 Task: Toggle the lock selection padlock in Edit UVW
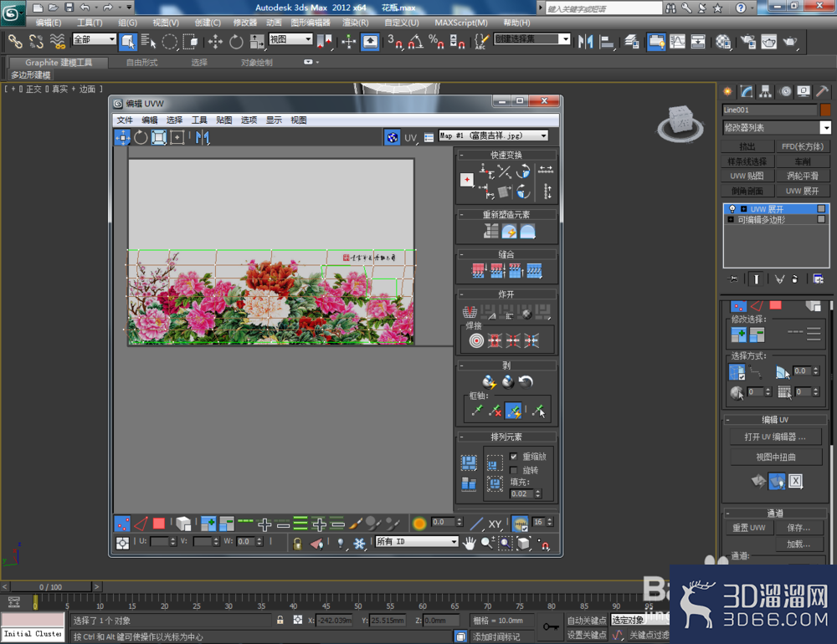coord(297,543)
